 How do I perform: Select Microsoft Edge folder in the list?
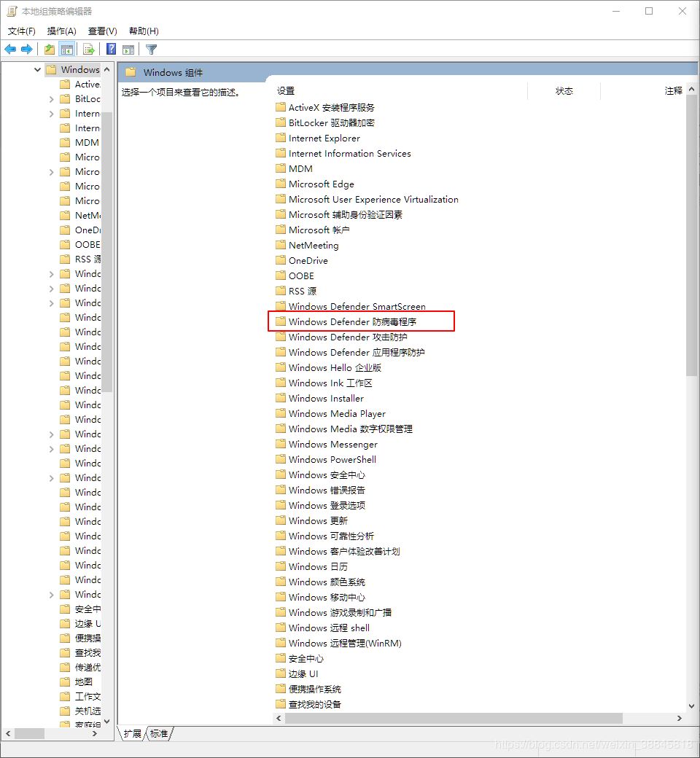point(315,184)
